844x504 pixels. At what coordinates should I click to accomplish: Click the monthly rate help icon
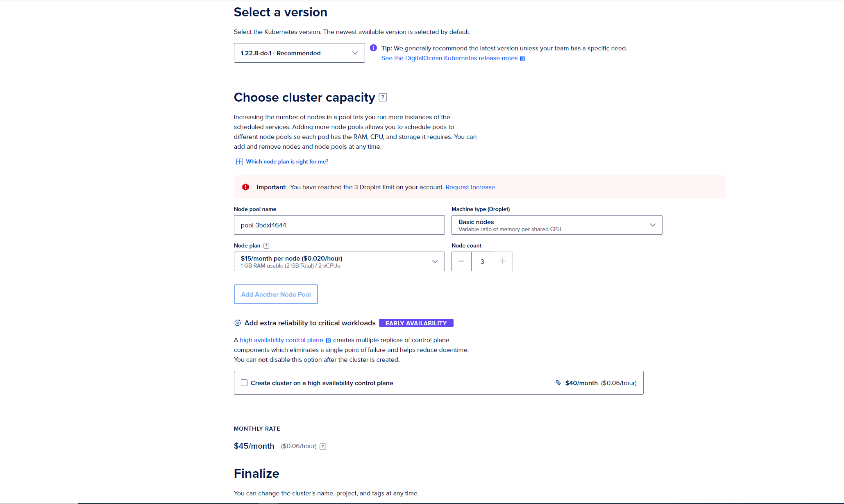tap(323, 447)
